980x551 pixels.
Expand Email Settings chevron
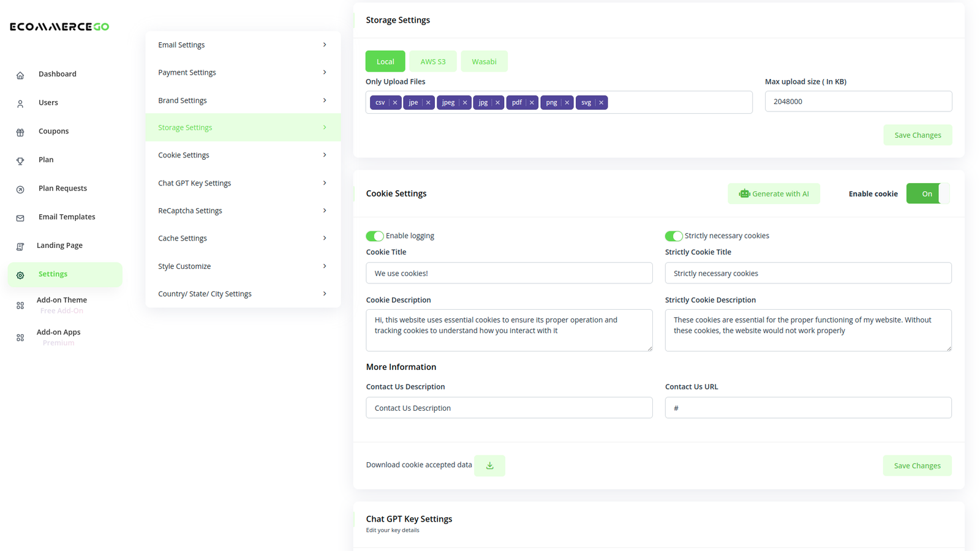[325, 45]
